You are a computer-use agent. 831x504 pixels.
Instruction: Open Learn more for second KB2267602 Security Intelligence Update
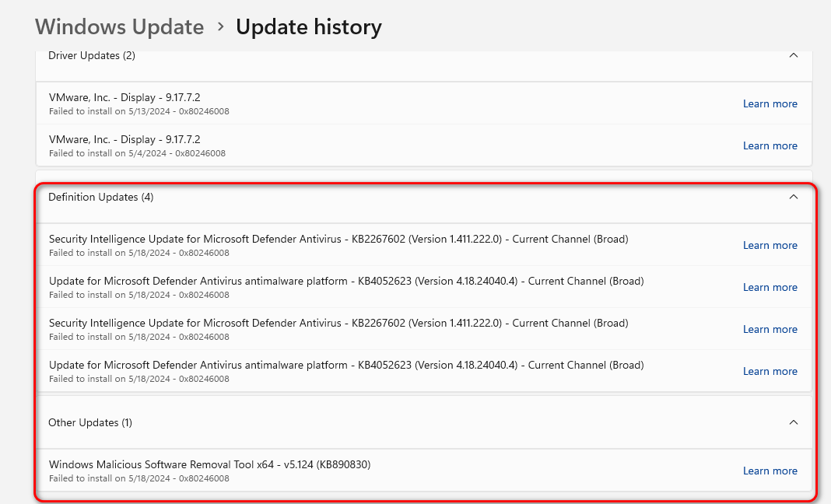770,329
